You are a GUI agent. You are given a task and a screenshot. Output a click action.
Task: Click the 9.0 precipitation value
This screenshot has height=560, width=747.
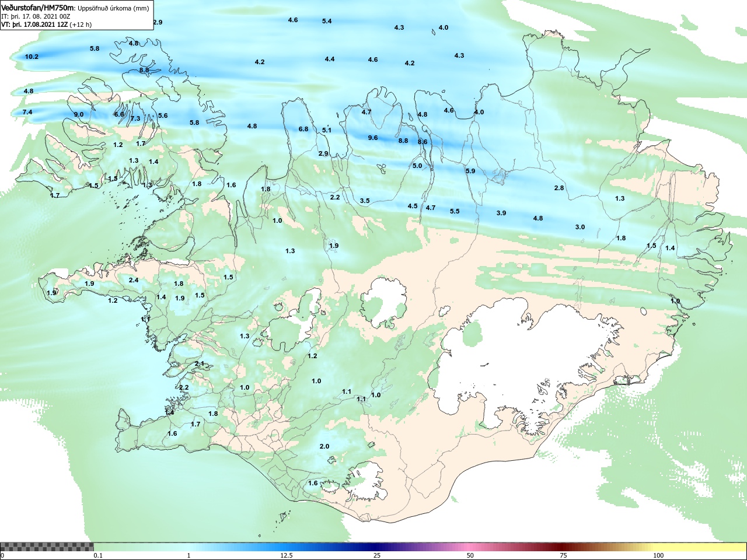pyautogui.click(x=79, y=115)
